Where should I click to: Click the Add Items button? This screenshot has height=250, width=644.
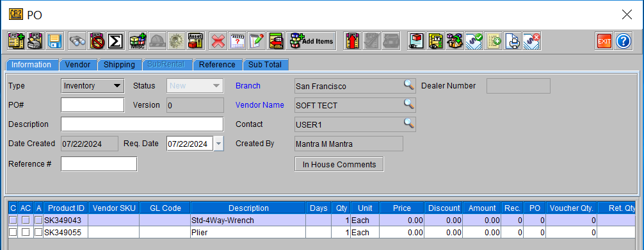(311, 41)
